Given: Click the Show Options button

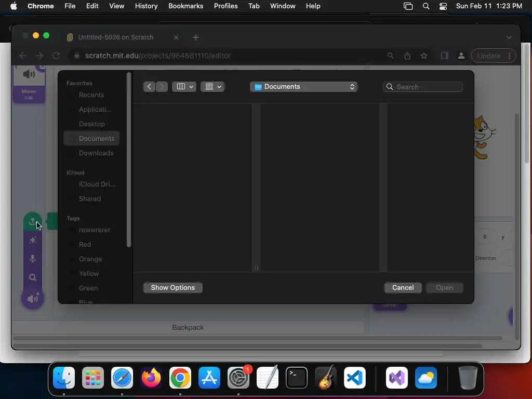Looking at the screenshot, I should coord(173,288).
